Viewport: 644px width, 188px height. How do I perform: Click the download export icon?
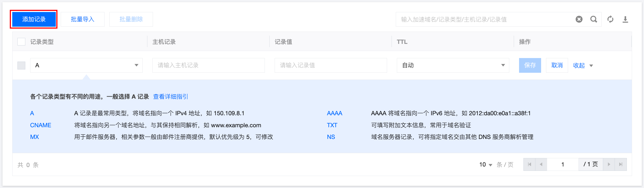625,19
